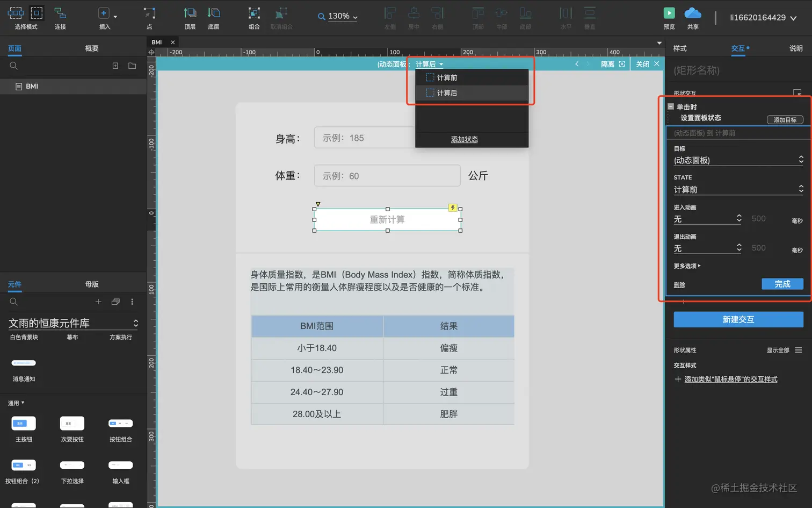Click the 重新计算 button on the canvas
The width and height of the screenshot is (812, 508).
pos(387,219)
